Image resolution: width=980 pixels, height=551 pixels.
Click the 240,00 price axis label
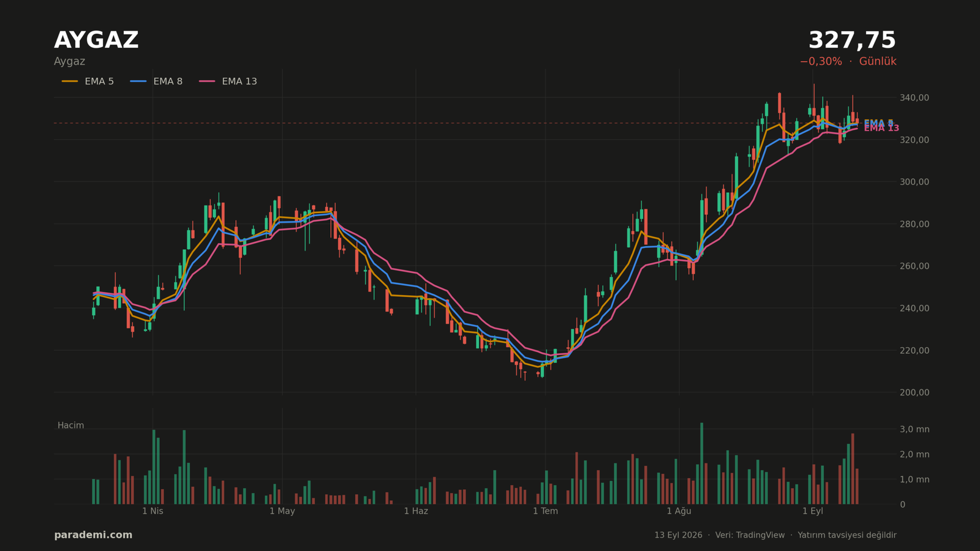(x=914, y=309)
